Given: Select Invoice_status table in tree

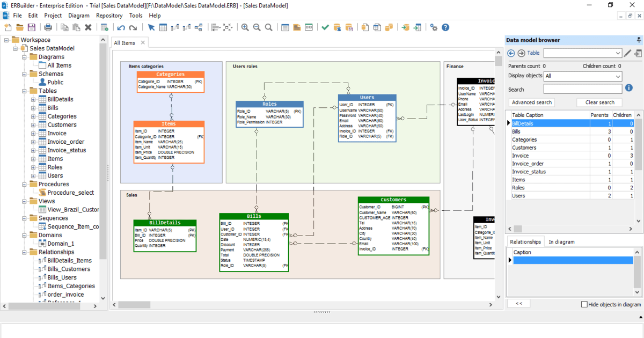Looking at the screenshot, I should (67, 151).
